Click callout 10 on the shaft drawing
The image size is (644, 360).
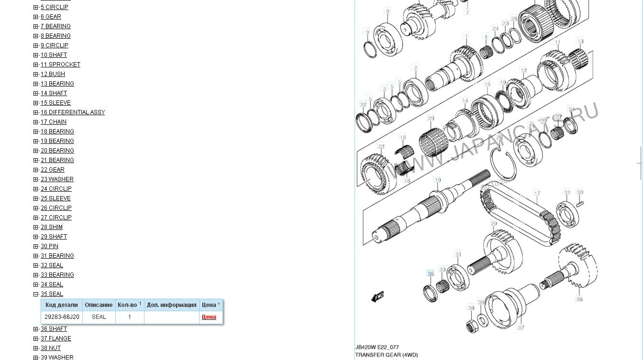click(x=437, y=180)
